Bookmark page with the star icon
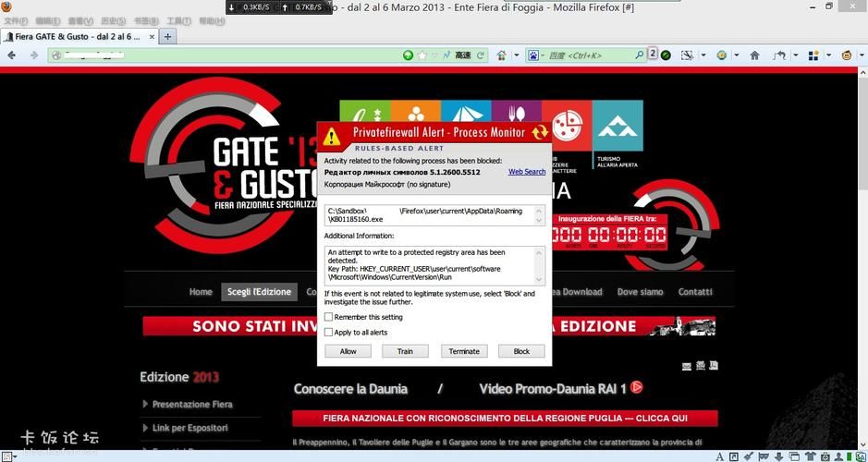 [422, 55]
